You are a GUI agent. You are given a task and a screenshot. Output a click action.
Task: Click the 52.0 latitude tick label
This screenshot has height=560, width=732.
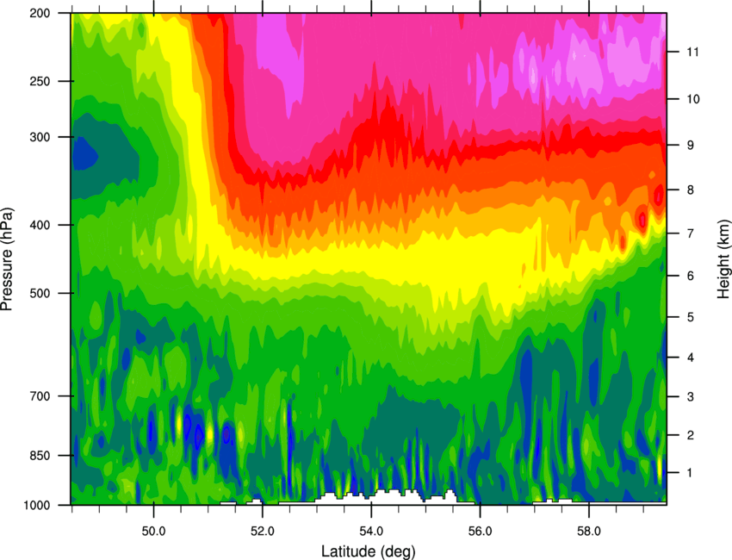(x=263, y=532)
